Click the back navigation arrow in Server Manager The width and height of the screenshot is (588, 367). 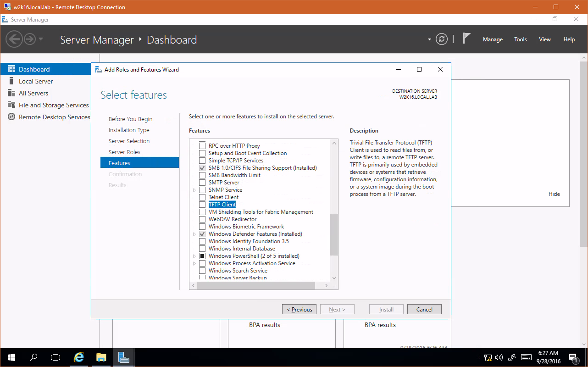pos(14,39)
